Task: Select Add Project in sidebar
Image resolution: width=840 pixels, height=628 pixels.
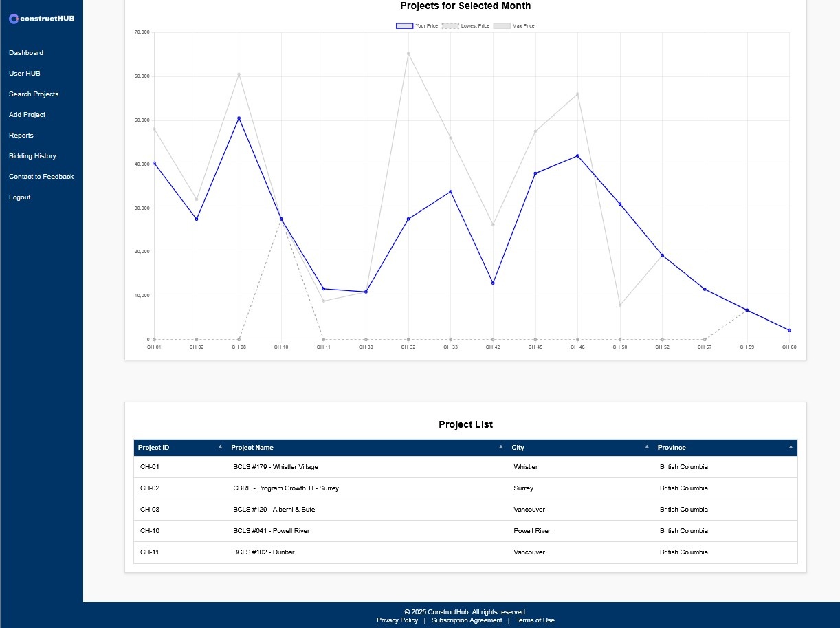Action: pos(27,115)
